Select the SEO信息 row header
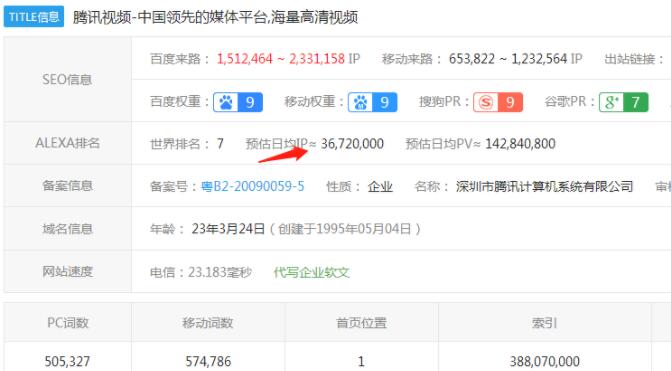Image resolution: width=671 pixels, height=371 pixels. [x=68, y=79]
